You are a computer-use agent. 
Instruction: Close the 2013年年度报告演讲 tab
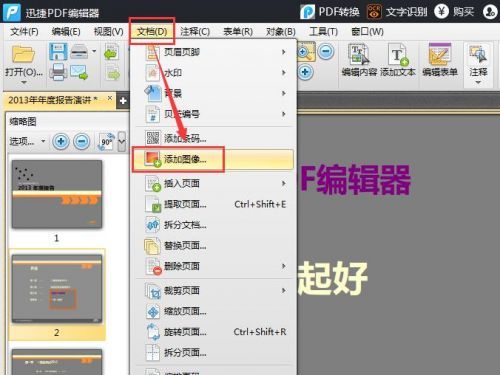110,98
